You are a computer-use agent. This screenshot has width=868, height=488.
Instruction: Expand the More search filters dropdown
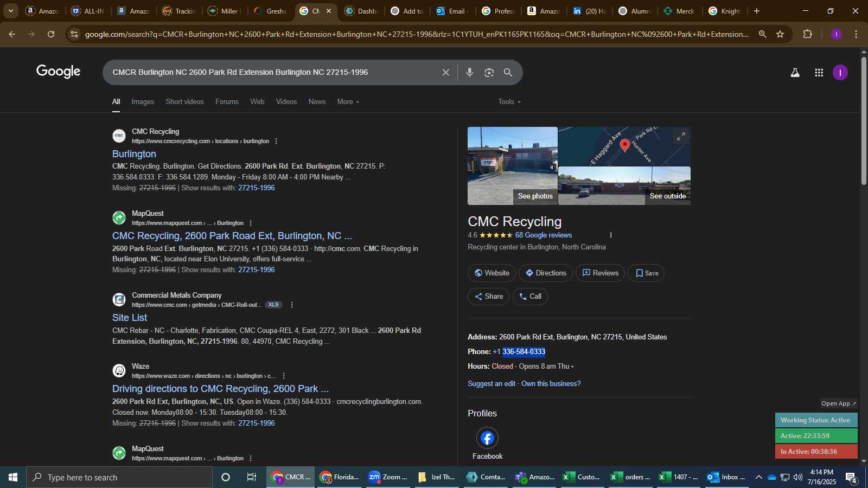348,102
